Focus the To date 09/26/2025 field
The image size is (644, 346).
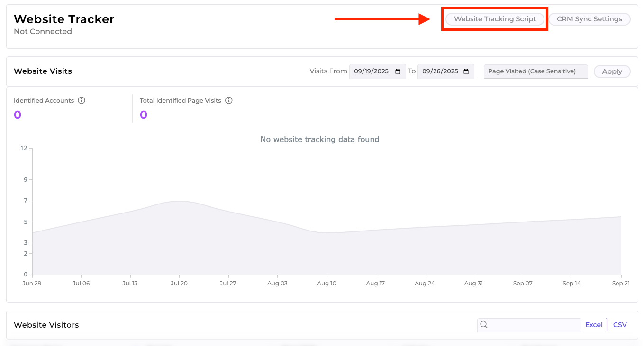440,71
